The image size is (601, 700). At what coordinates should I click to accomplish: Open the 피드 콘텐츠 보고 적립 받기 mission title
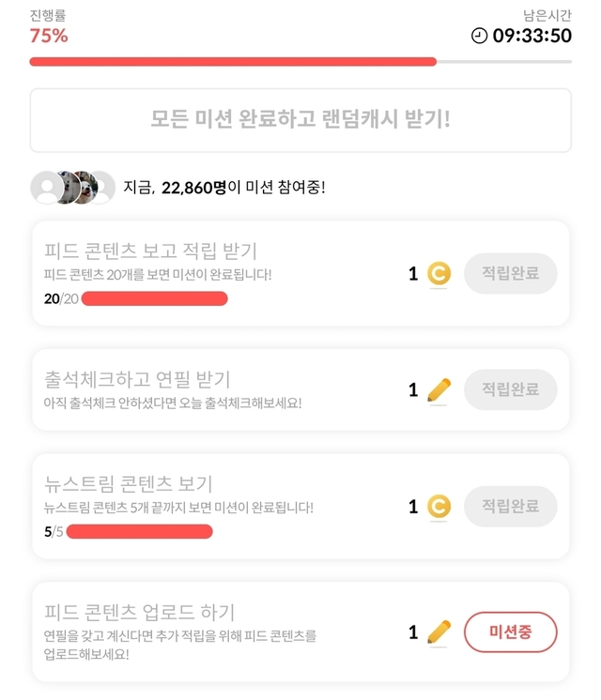click(150, 251)
